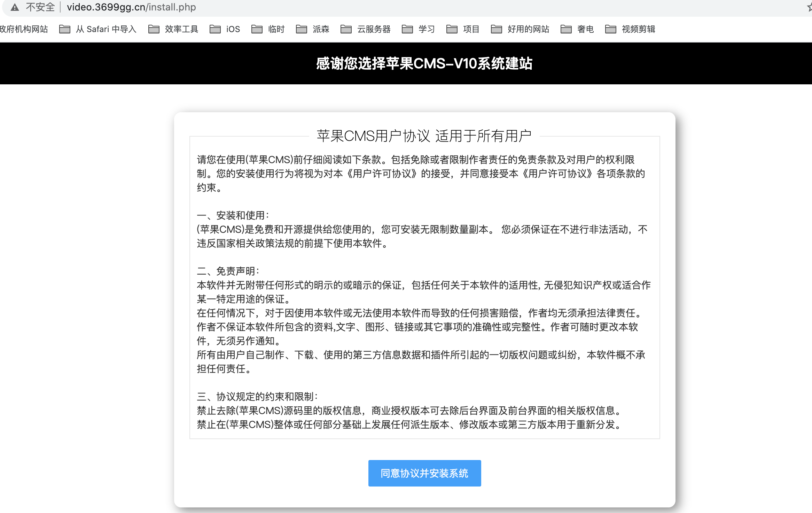Open the 效率工具 bookmark folder

[173, 29]
